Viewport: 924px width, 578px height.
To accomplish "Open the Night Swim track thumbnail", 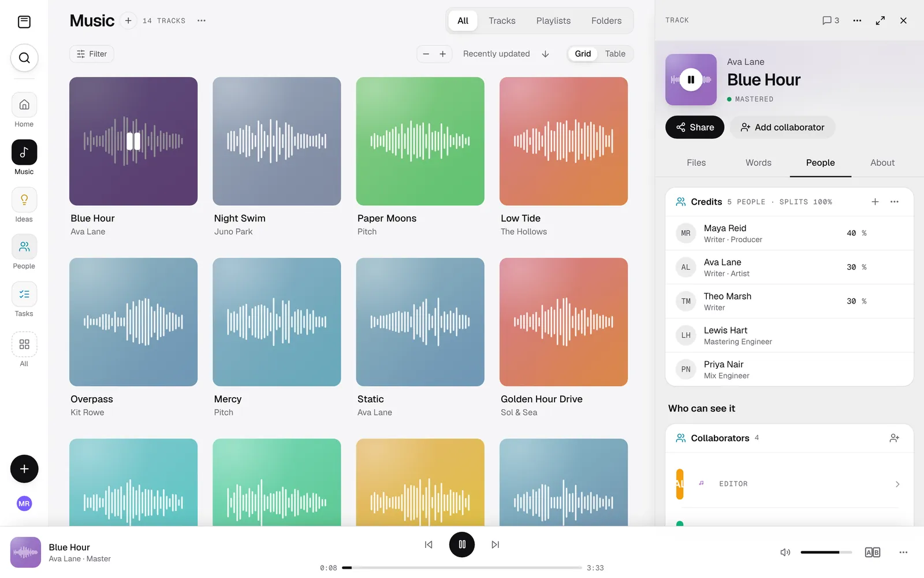I will coord(277,141).
